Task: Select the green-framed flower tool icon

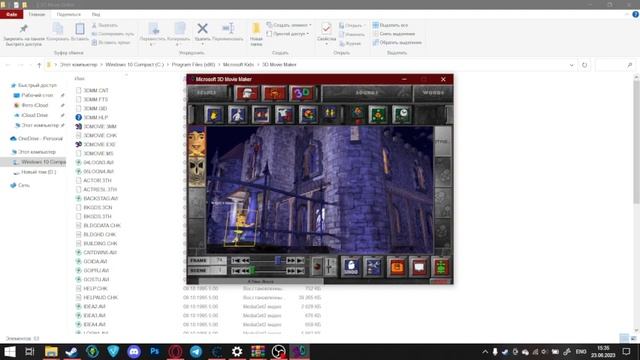Action: click(378, 115)
